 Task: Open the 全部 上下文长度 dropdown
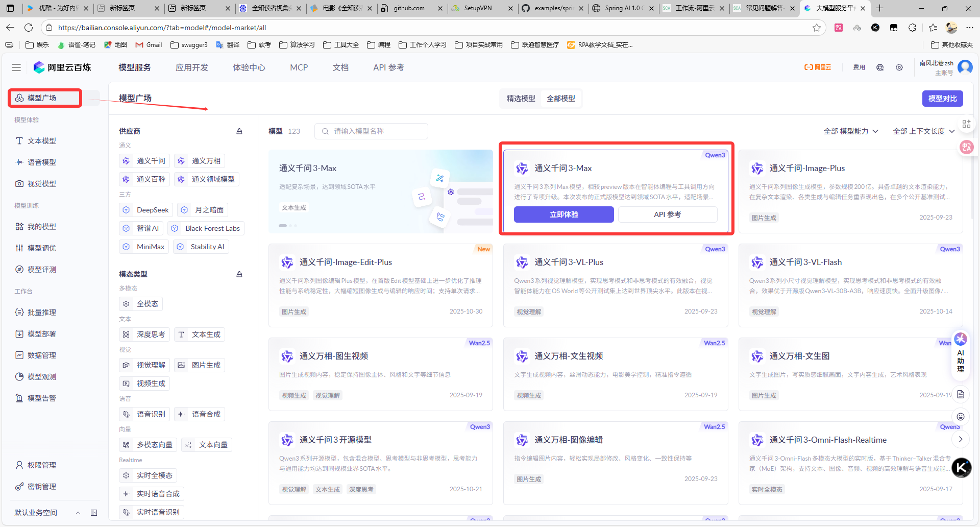pyautogui.click(x=924, y=131)
